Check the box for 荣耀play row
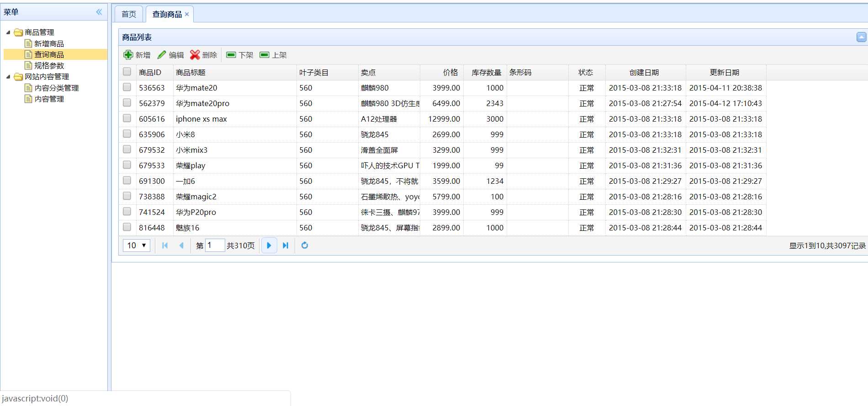This screenshot has width=868, height=406. 127,165
